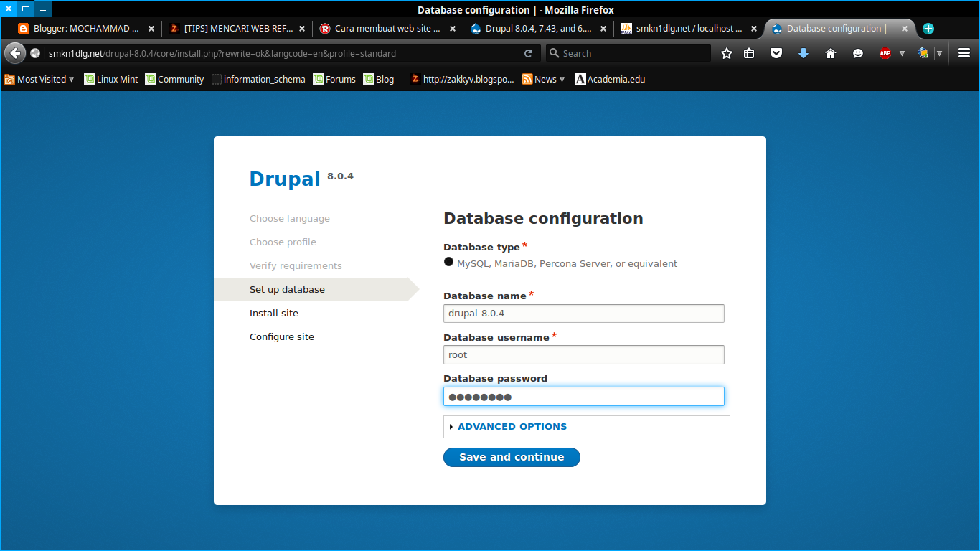This screenshot has width=980, height=551.
Task: Open zakkyv.blogspot bookmark
Action: (x=462, y=79)
